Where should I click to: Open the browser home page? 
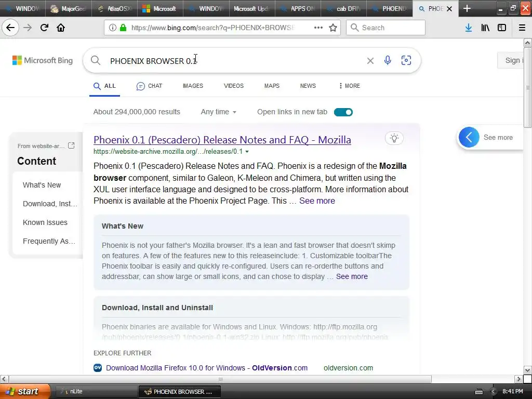tap(61, 28)
